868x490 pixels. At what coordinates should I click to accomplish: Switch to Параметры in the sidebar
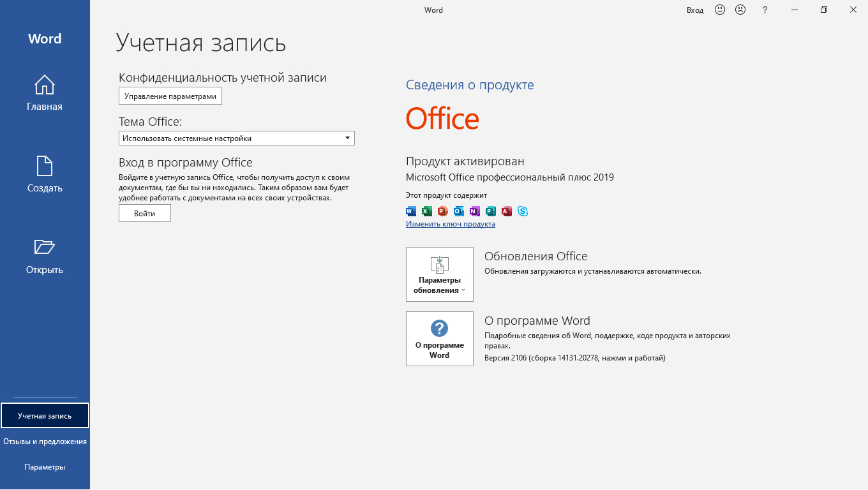pyautogui.click(x=45, y=466)
